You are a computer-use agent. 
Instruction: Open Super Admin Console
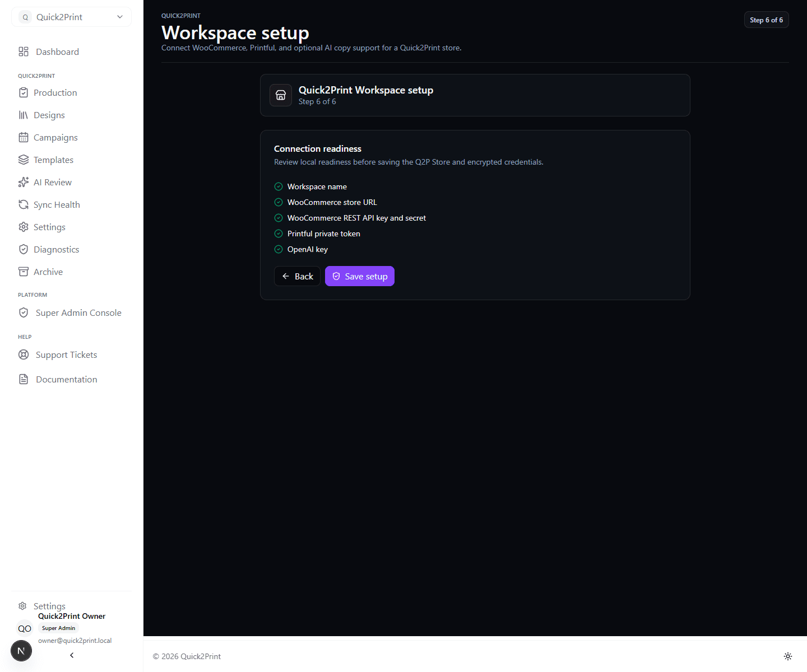(x=71, y=312)
